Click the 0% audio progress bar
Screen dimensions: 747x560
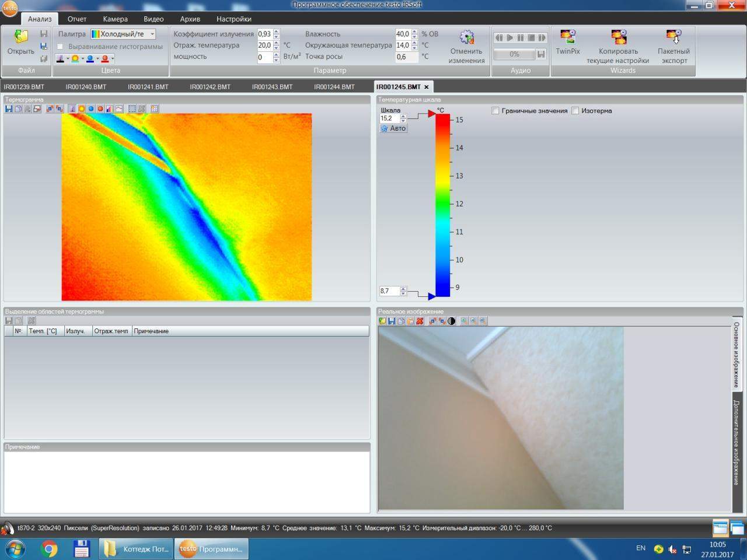(x=514, y=54)
